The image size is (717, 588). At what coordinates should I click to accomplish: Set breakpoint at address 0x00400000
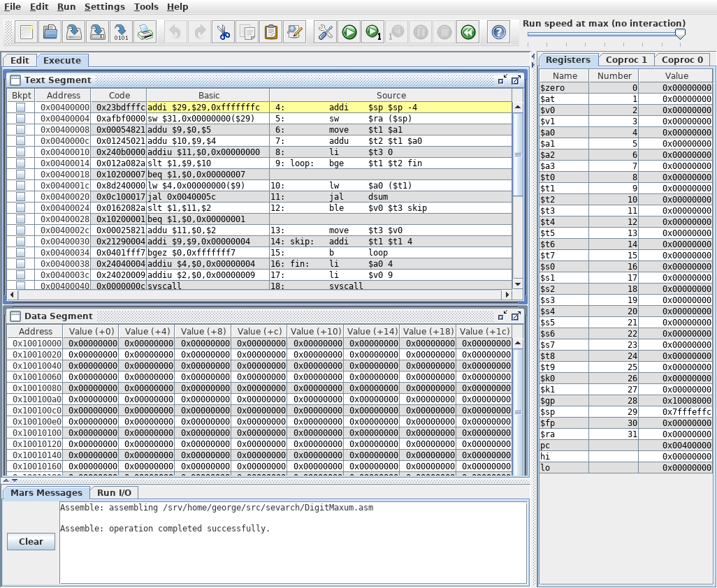point(21,108)
